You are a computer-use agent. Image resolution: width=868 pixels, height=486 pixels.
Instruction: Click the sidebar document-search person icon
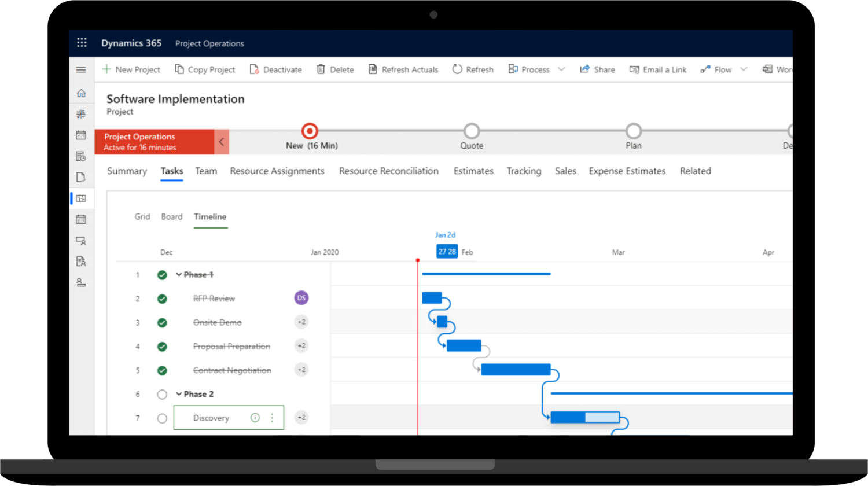pyautogui.click(x=81, y=262)
